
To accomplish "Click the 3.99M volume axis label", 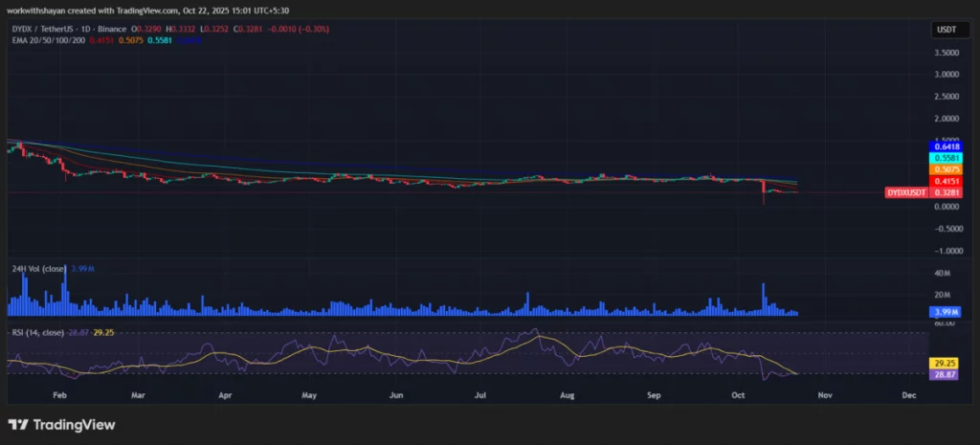I will (945, 313).
